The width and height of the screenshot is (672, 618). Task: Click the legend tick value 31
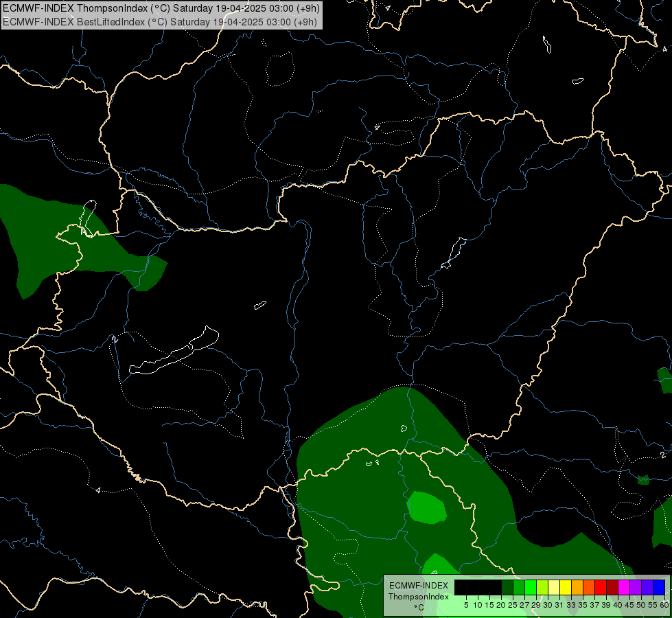[559, 605]
